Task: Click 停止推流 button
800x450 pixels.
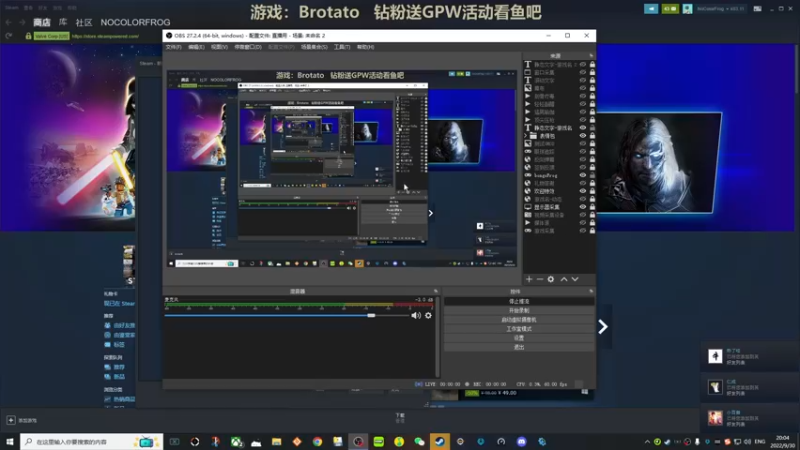Action: pos(519,301)
